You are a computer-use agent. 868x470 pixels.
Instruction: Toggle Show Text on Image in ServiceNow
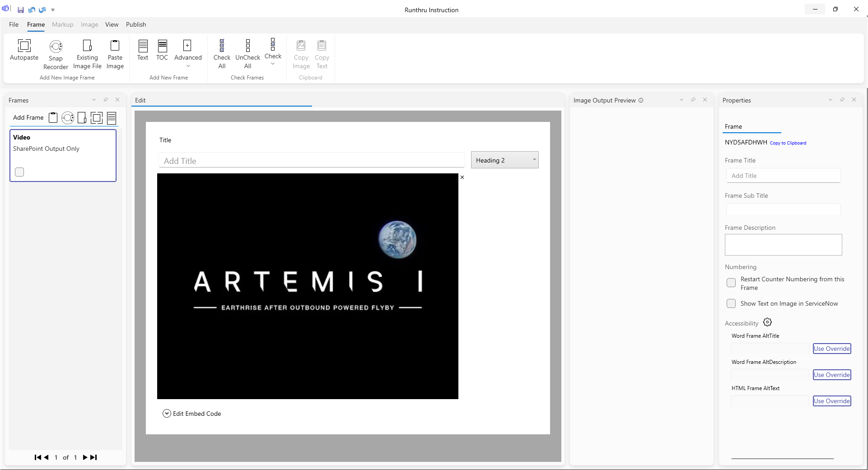click(731, 303)
